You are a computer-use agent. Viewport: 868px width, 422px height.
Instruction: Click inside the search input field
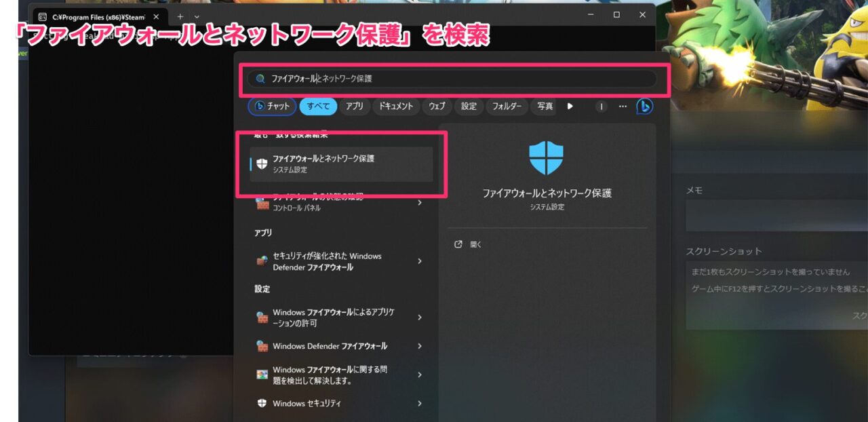(x=407, y=78)
